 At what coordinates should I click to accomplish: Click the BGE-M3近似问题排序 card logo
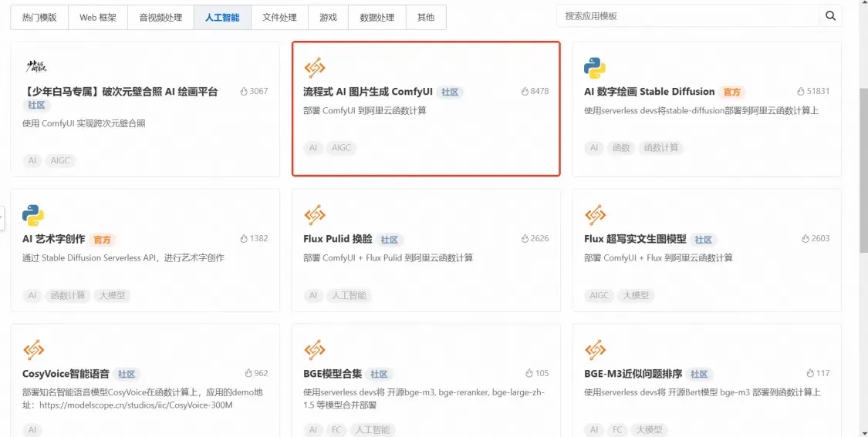[x=595, y=350]
